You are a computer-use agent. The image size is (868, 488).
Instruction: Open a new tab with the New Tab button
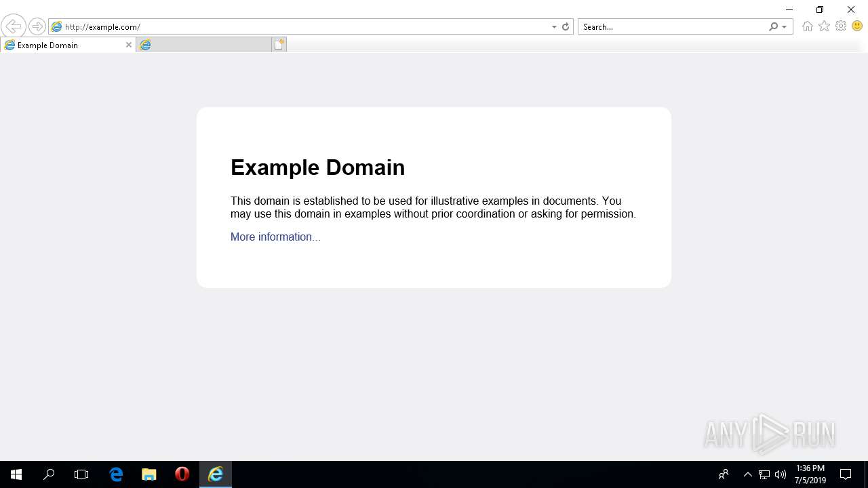tap(279, 45)
